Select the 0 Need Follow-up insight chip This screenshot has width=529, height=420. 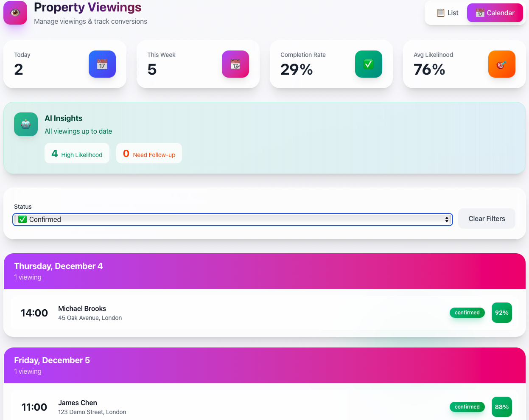pos(149,154)
